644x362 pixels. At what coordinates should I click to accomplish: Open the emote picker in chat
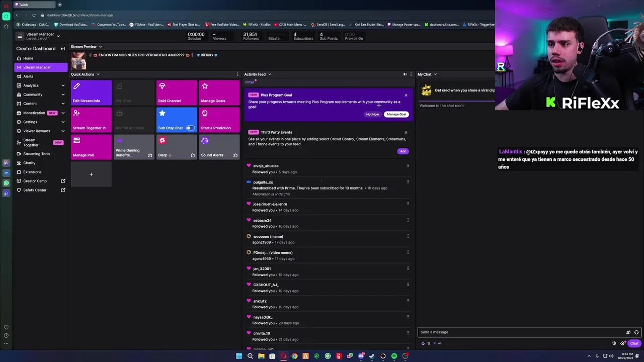[636, 332]
